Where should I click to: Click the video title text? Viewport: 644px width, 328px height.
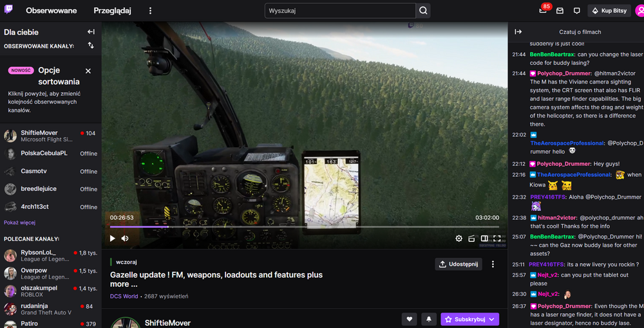point(216,279)
